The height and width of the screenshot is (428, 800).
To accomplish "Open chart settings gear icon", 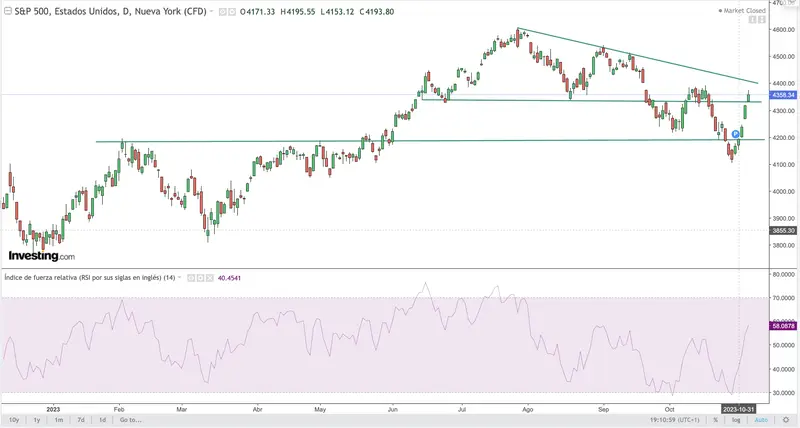I will pyautogui.click(x=786, y=420).
